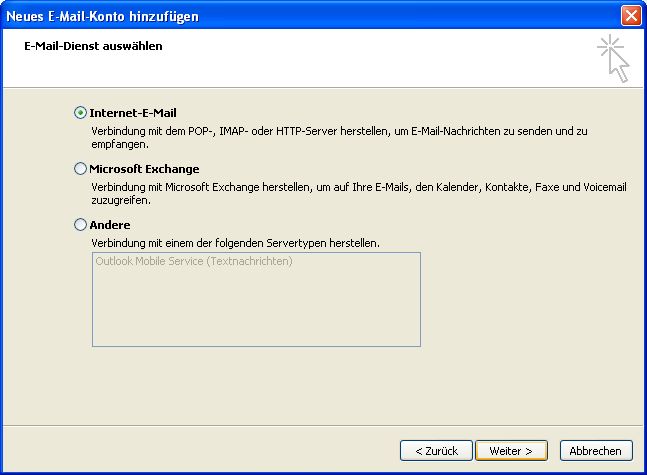Click the E-Mail-Dienst auswählen heading

pos(92,46)
